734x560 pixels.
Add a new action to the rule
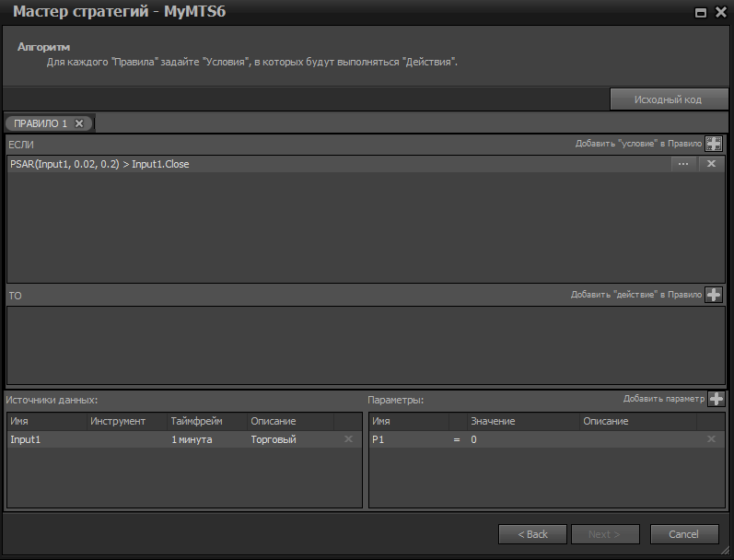[713, 295]
